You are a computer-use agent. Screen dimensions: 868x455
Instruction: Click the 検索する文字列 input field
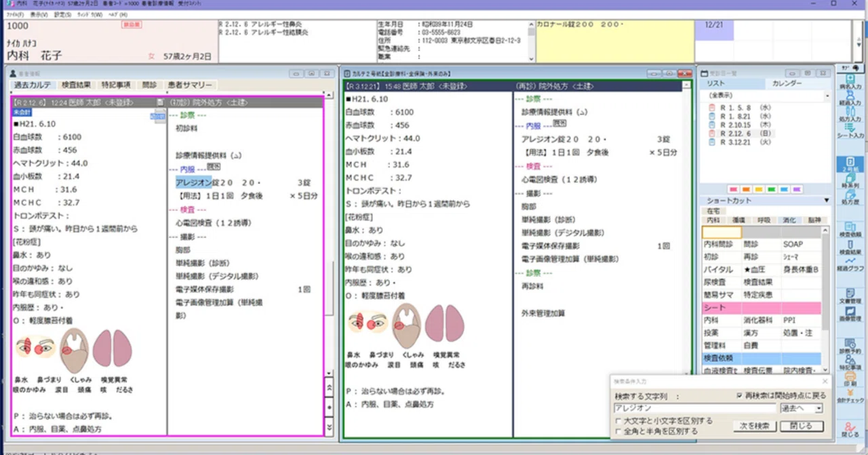[694, 408]
